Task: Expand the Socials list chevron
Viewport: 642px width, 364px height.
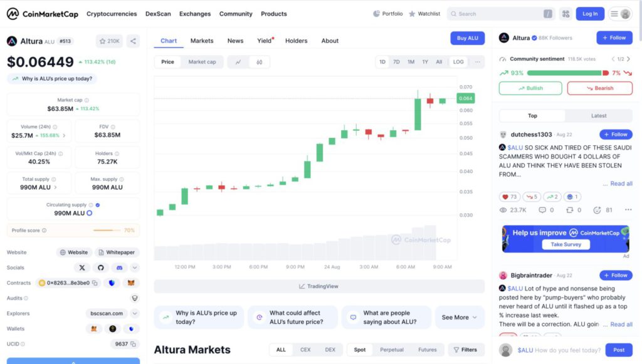Action: [x=134, y=268]
